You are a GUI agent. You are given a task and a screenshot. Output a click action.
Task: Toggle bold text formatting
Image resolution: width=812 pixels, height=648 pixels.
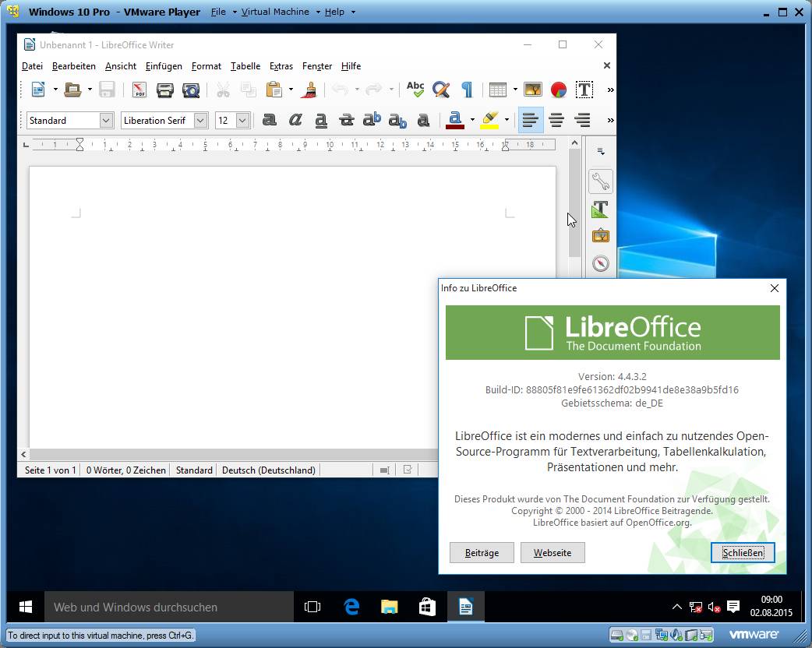tap(269, 120)
